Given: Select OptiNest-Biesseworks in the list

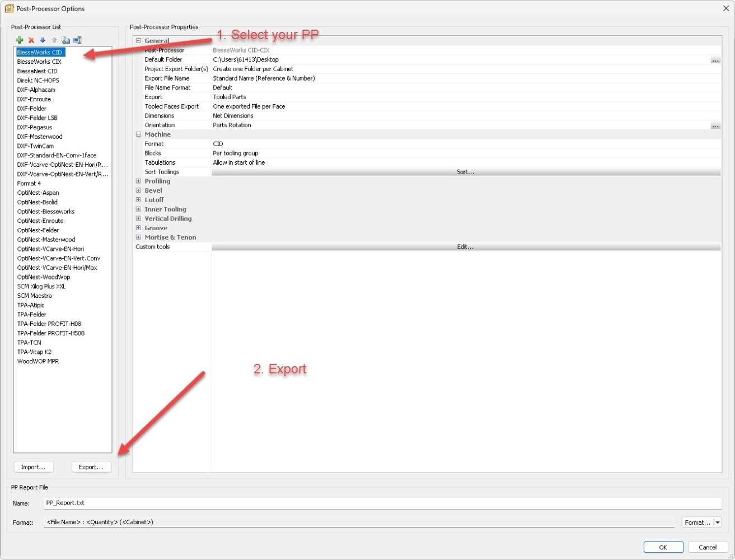Looking at the screenshot, I should pyautogui.click(x=45, y=212).
